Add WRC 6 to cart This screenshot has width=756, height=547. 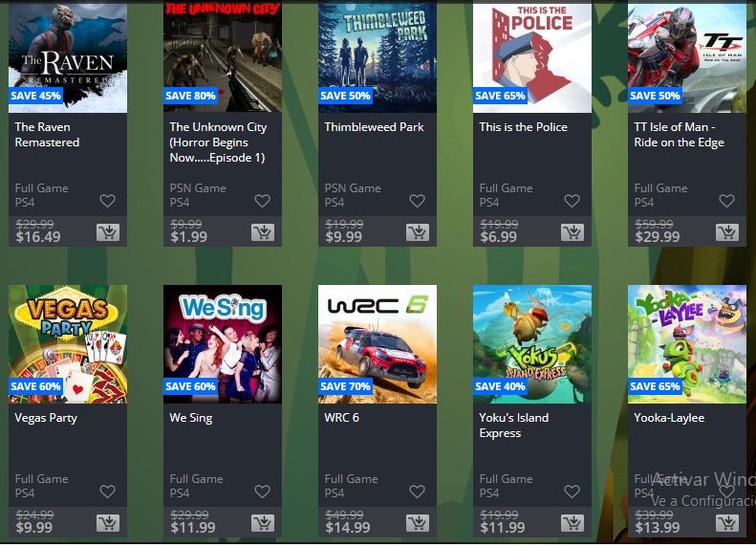point(418,523)
